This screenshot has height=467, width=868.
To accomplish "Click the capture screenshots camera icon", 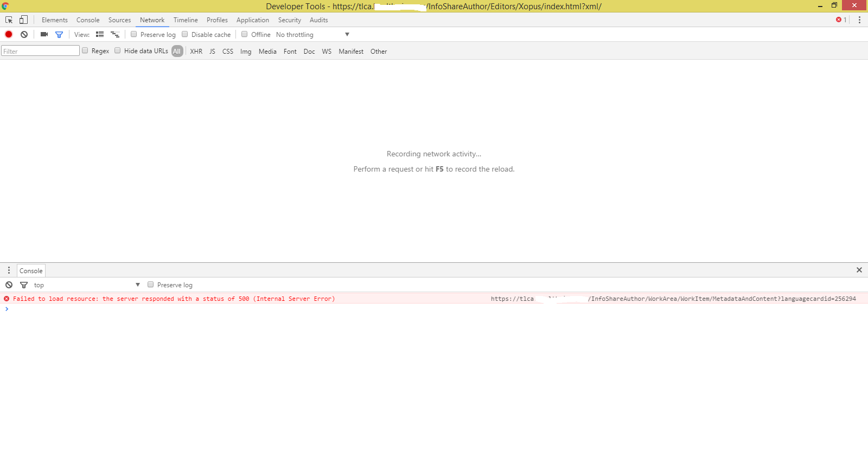I will coord(44,34).
